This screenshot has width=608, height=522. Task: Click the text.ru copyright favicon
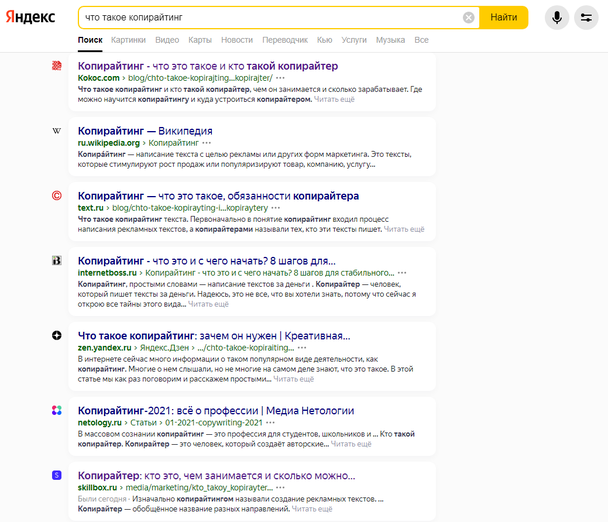[x=57, y=195]
